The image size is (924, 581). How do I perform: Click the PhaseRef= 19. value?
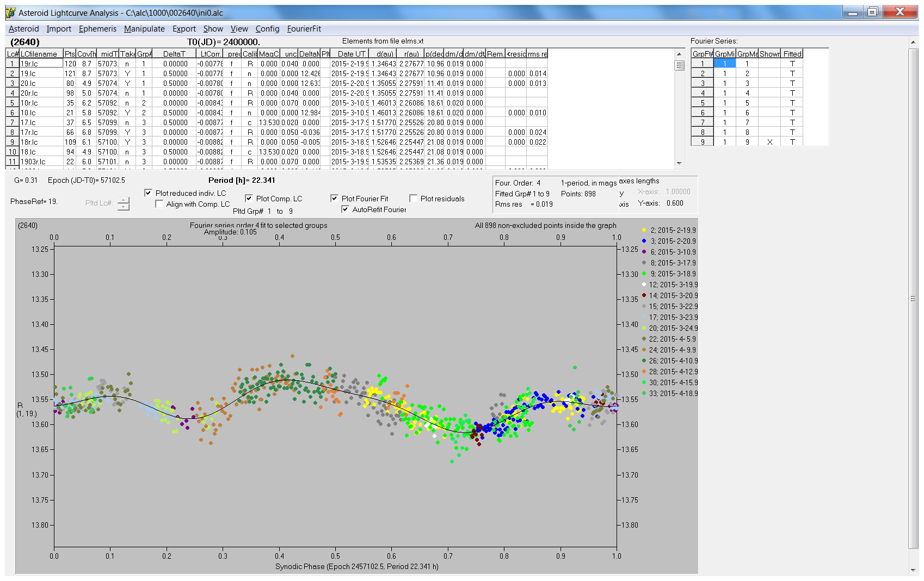[x=34, y=201]
